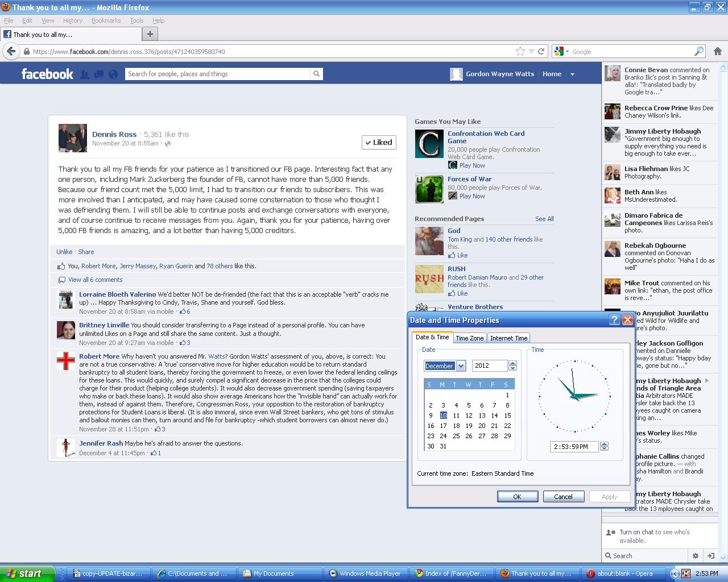The height and width of the screenshot is (582, 728).
Task: Open Firefox home page icon
Action: tap(718, 51)
